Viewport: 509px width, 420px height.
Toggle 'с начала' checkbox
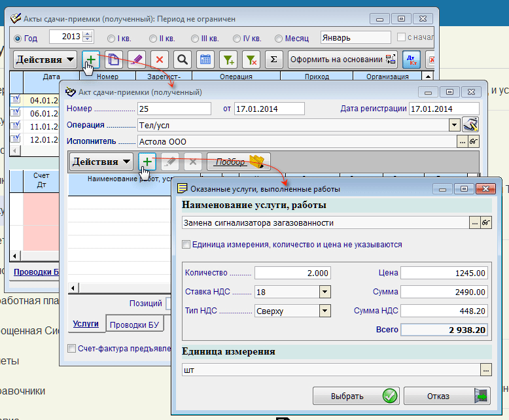tap(401, 37)
